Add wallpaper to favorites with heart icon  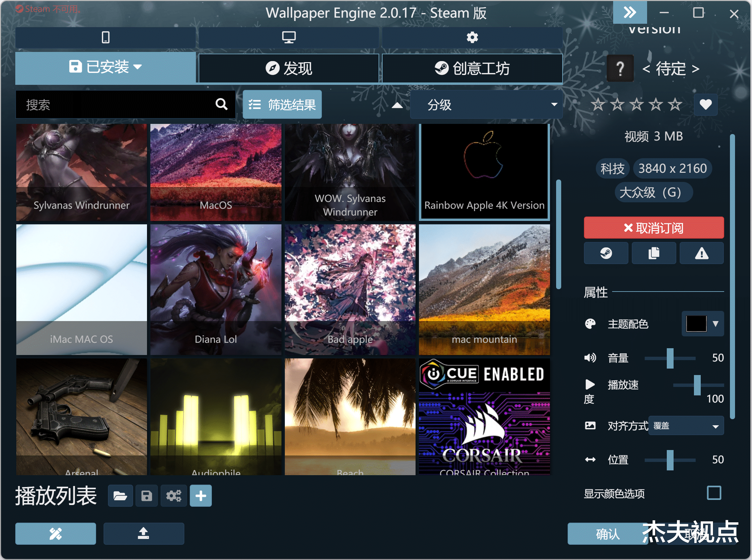pos(705,104)
